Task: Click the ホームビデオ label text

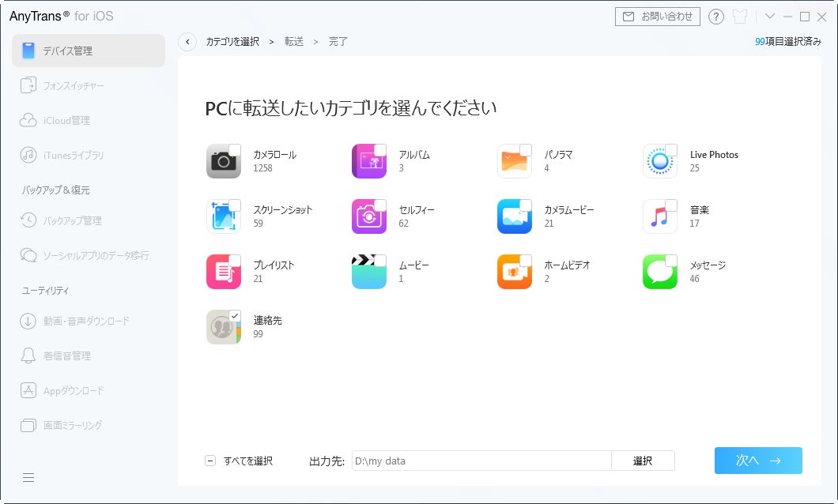Action: tap(567, 265)
